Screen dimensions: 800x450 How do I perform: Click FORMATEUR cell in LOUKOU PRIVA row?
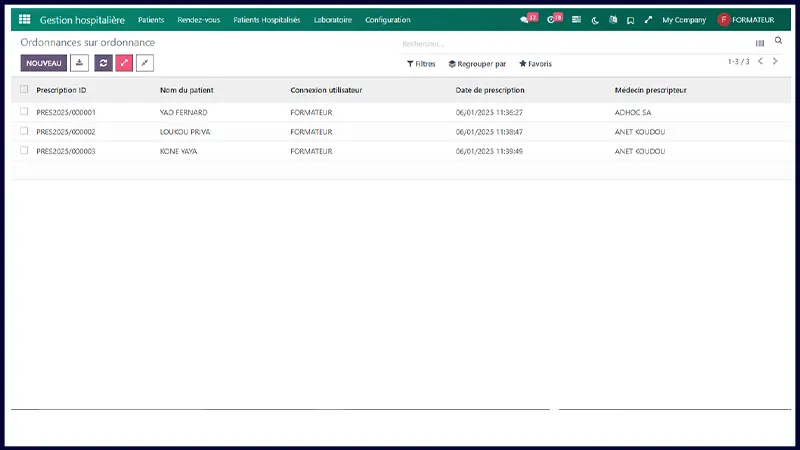coord(311,132)
